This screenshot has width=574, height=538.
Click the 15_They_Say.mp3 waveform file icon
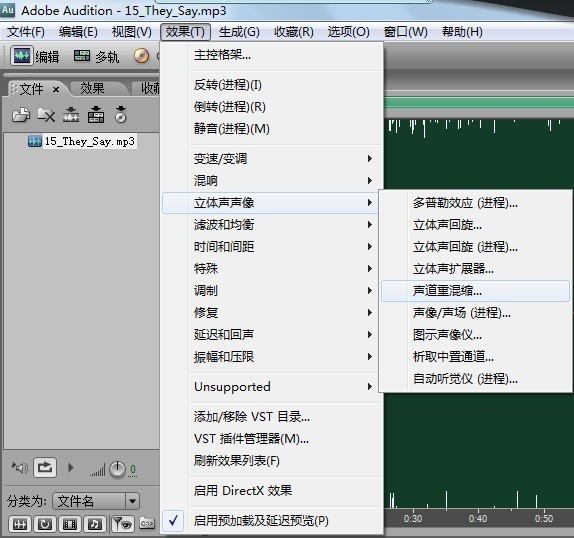[x=35, y=141]
